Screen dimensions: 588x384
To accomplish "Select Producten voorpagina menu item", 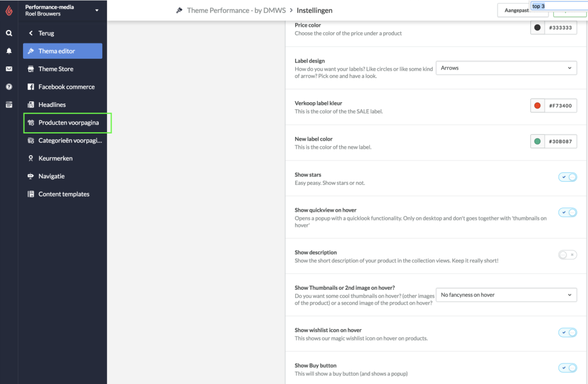I will click(68, 123).
